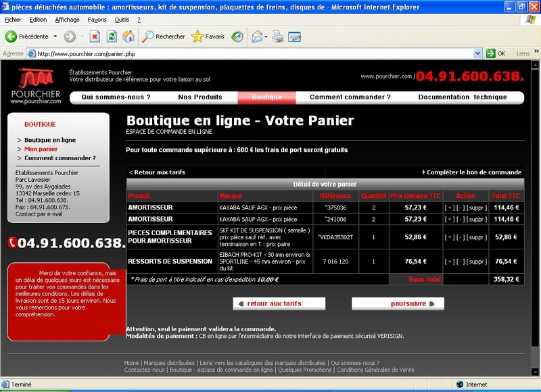Remove Ressorts de suspension with suppr
This screenshot has height=392, width=541.
pos(477,262)
